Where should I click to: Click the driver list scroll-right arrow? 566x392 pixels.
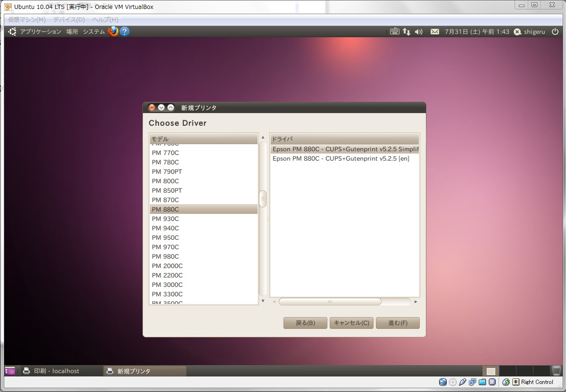coord(416,302)
